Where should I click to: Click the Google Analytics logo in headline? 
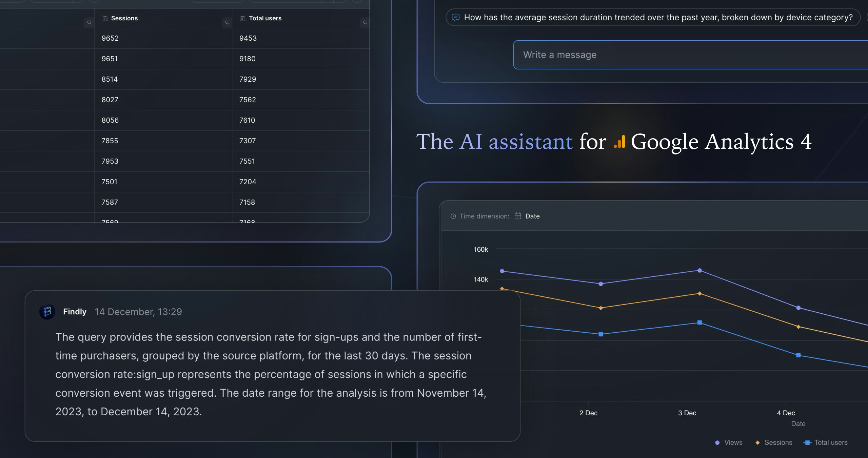(619, 142)
